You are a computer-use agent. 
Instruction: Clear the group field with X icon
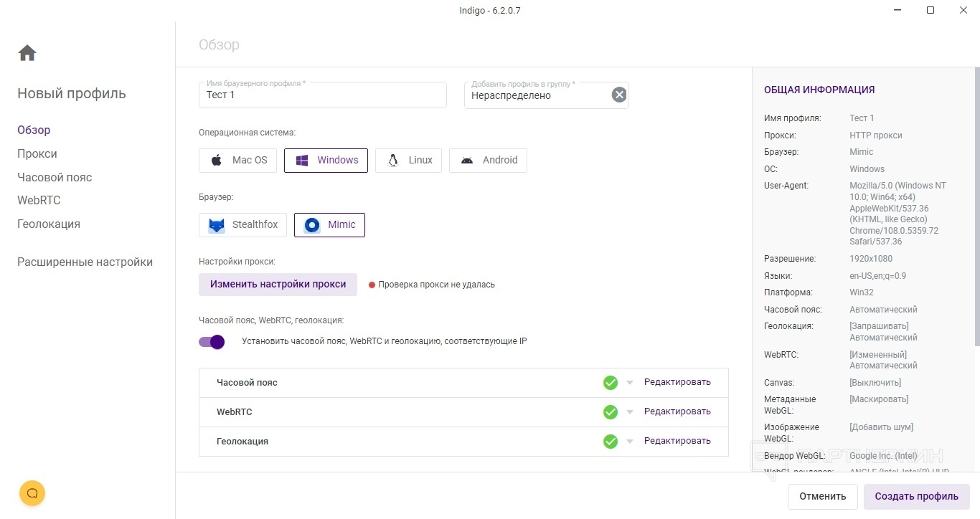[618, 95]
